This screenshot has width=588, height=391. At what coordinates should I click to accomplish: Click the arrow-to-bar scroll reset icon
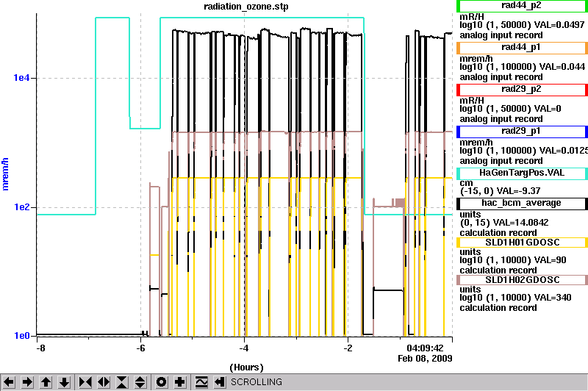coord(220,382)
